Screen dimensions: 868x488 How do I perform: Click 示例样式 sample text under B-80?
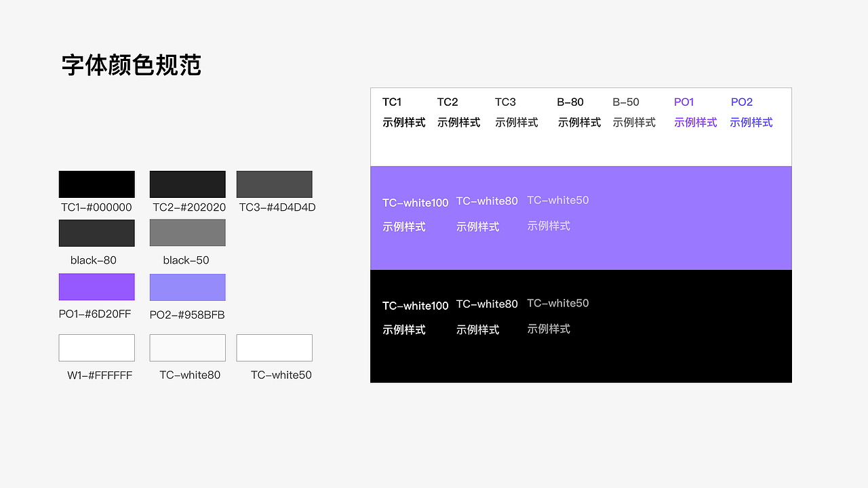coord(580,123)
